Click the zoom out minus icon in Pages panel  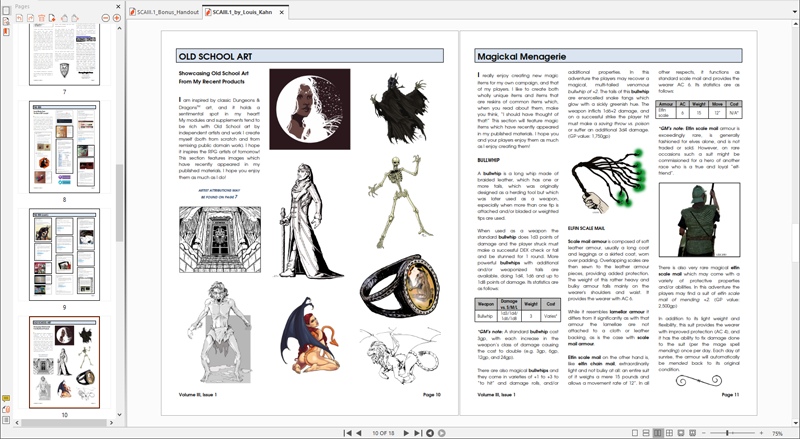coord(107,18)
